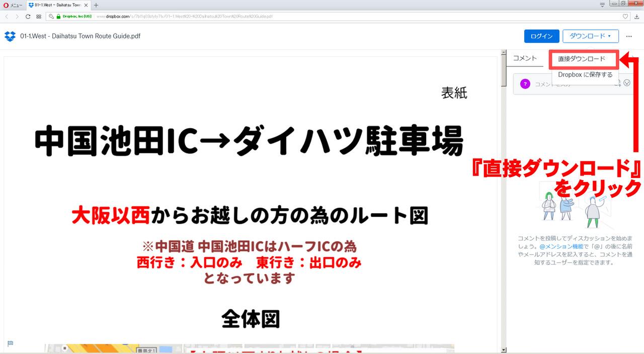Click the purple question-mark avatar
This screenshot has height=354, width=644.
[525, 84]
